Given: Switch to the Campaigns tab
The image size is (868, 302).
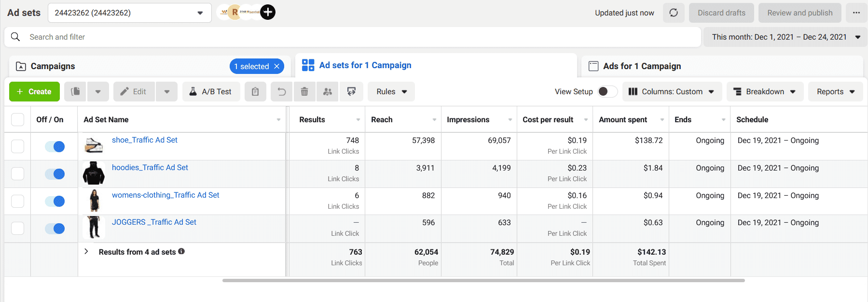Looking at the screenshot, I should tap(53, 66).
